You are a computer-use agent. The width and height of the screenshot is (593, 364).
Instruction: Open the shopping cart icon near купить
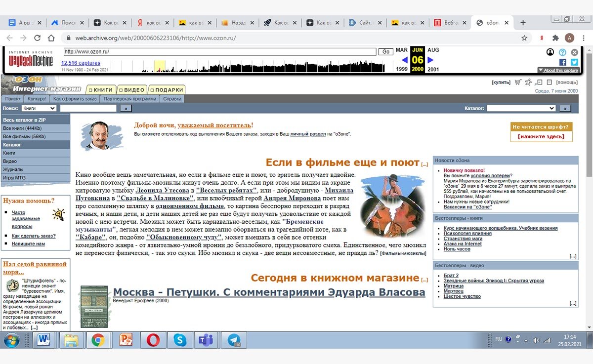518,82
